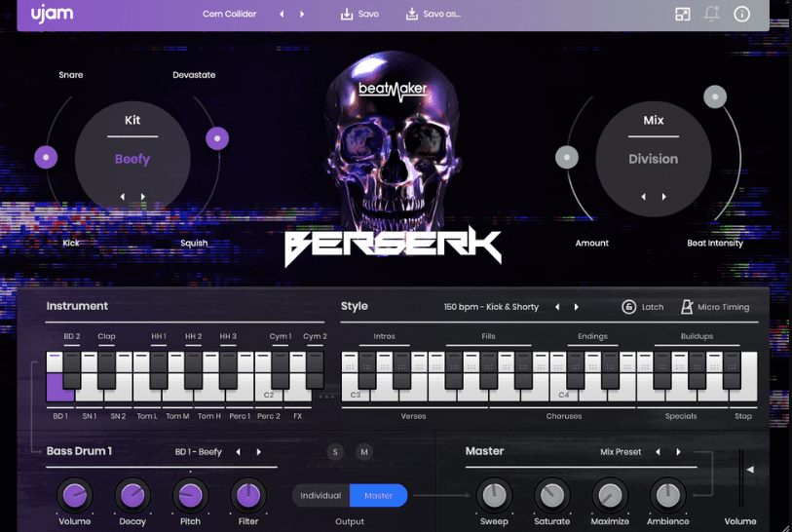Click the Filter knob

pyautogui.click(x=248, y=496)
